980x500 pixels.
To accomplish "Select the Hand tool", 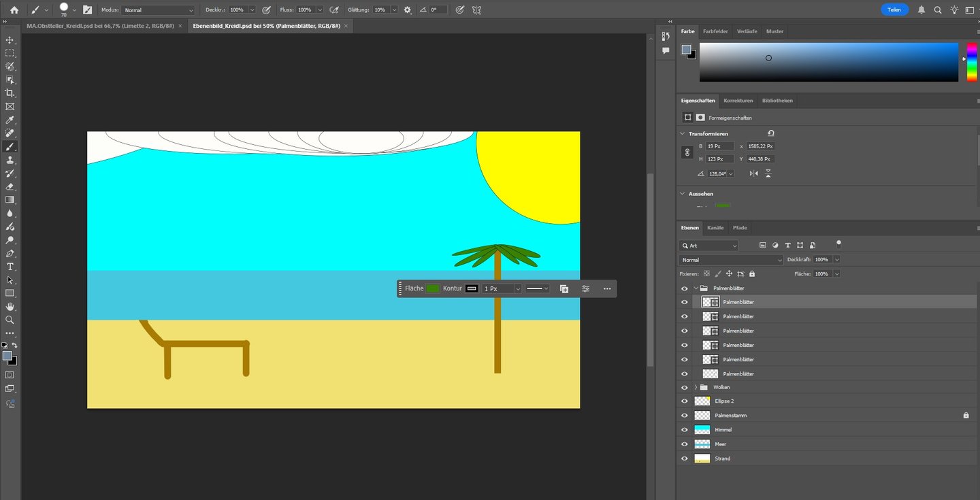I will pos(10,306).
